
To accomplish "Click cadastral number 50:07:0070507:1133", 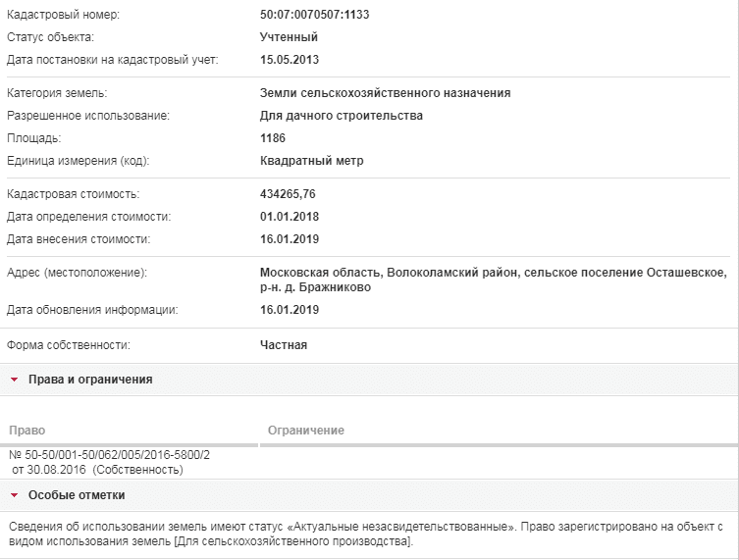I will tap(314, 15).
